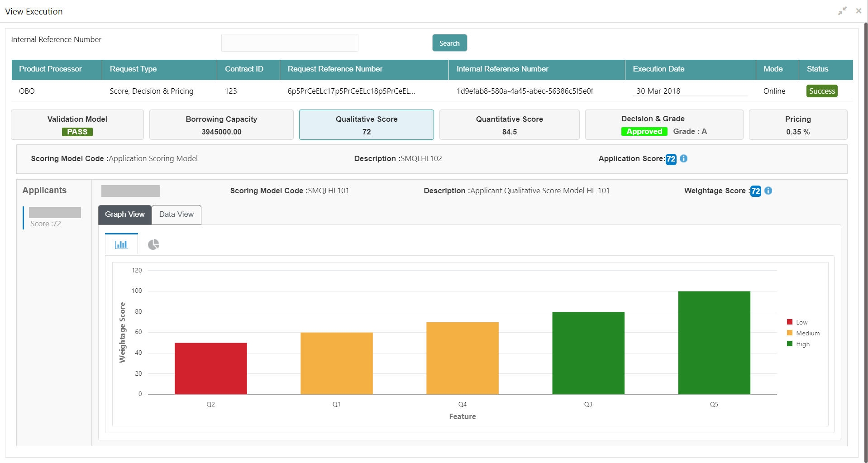Click the orange Q4 bar

463,358
